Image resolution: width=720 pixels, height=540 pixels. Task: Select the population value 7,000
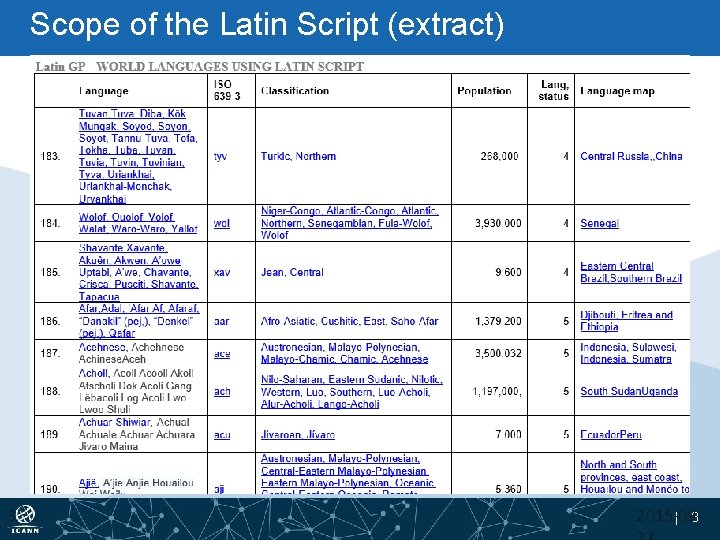pyautogui.click(x=508, y=434)
